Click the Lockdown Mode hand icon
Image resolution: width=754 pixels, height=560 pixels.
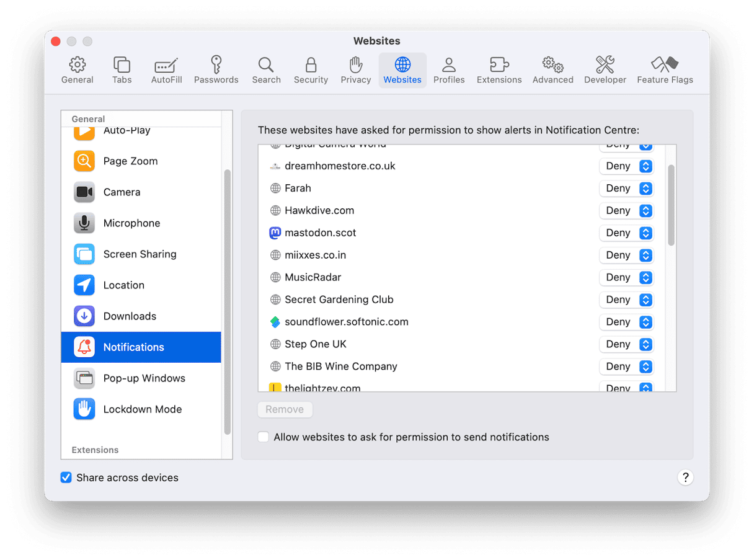[84, 409]
